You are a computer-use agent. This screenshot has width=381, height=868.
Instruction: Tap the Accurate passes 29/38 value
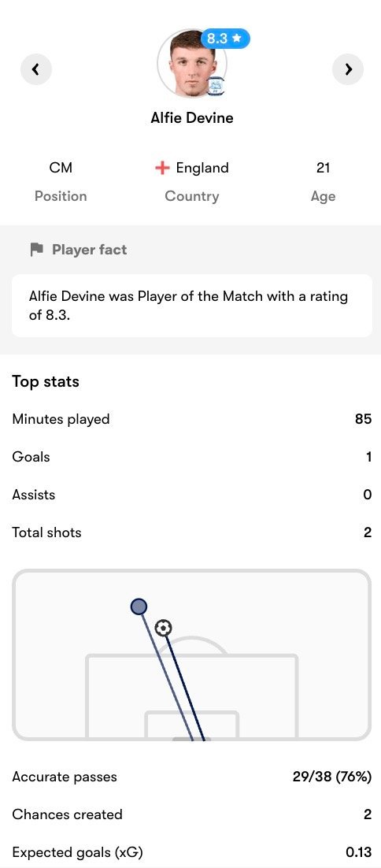tap(332, 777)
